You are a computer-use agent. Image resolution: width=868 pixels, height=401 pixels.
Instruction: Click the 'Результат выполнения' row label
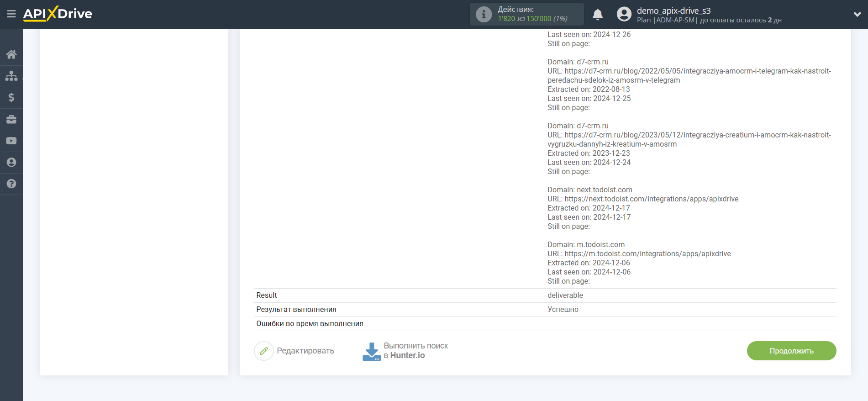pyautogui.click(x=296, y=310)
